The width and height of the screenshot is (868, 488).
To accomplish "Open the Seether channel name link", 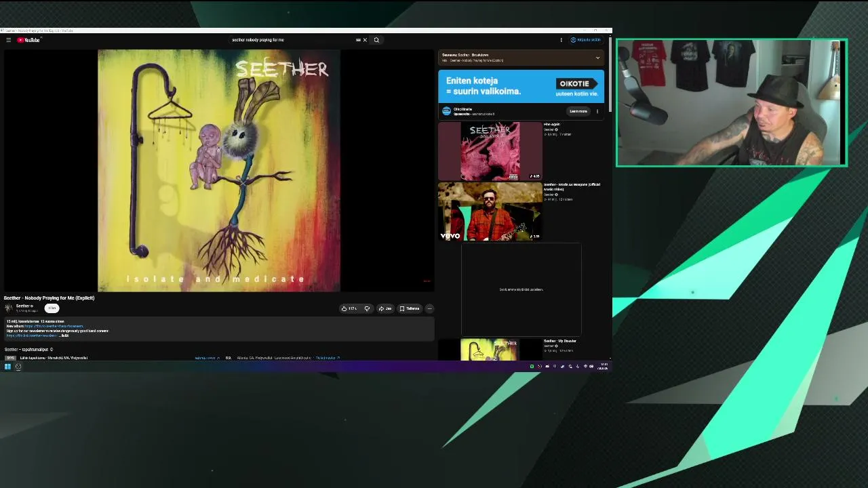I will pos(24,306).
